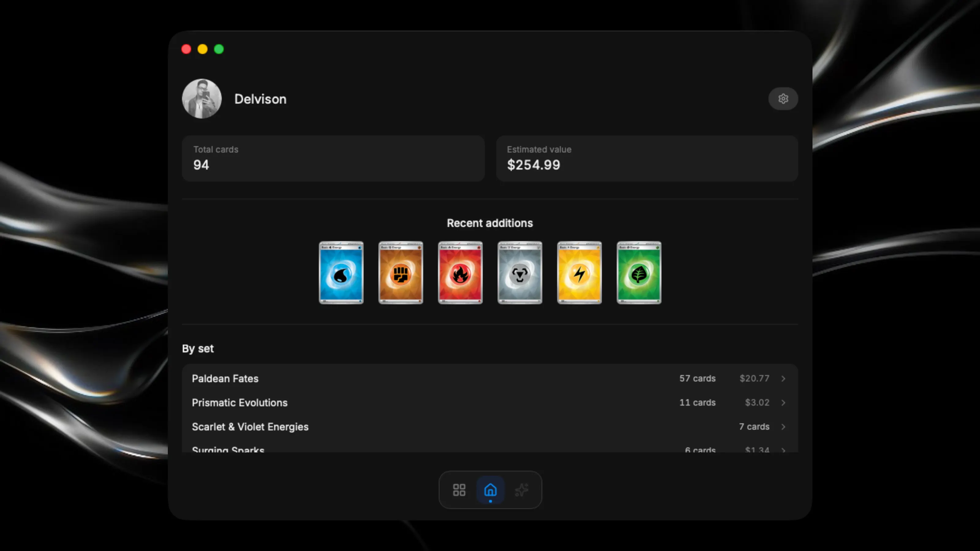Open the Grass energy card thumbnail
Image resolution: width=980 pixels, height=551 pixels.
(639, 273)
